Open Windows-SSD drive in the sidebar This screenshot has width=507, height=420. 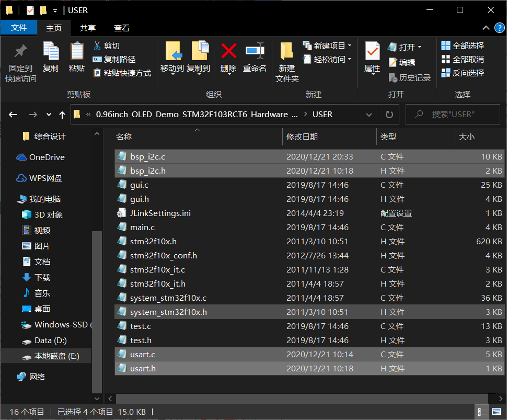coord(56,324)
